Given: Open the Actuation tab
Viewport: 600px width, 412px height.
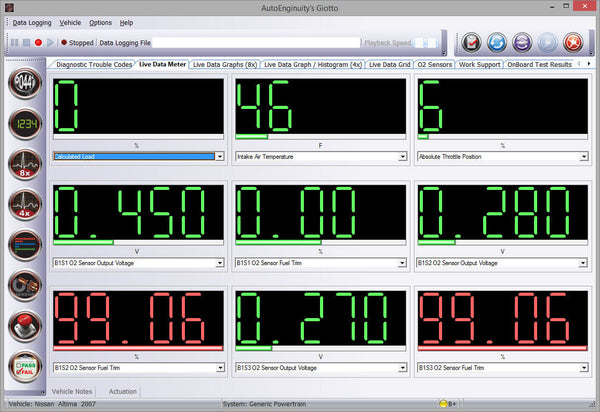Looking at the screenshot, I should [122, 391].
